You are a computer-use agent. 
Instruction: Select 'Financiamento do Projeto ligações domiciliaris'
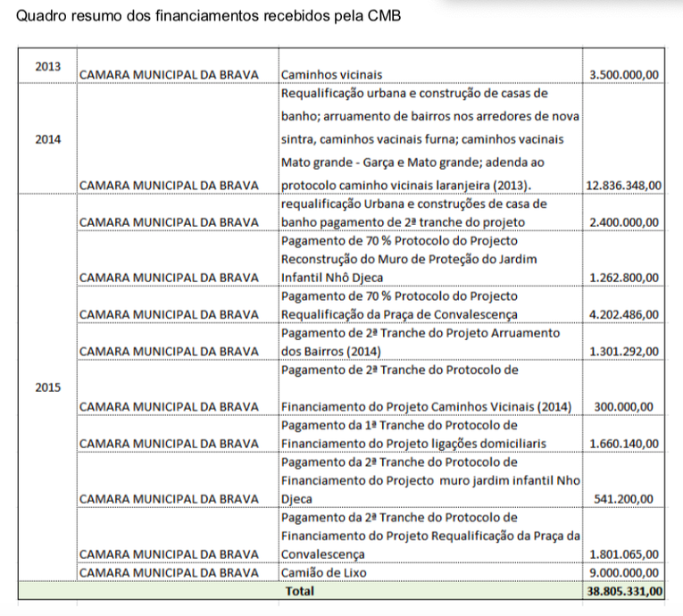click(x=413, y=444)
